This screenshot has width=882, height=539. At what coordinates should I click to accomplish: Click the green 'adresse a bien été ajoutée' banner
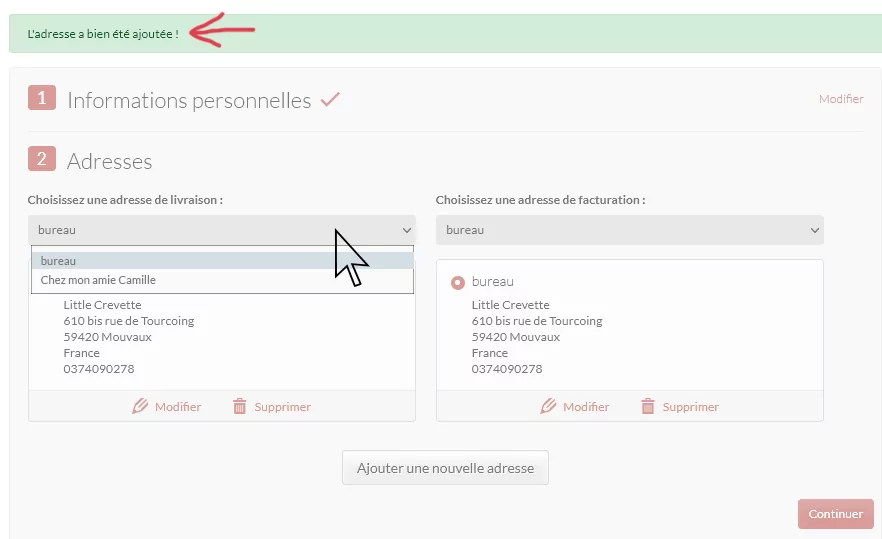(x=445, y=34)
